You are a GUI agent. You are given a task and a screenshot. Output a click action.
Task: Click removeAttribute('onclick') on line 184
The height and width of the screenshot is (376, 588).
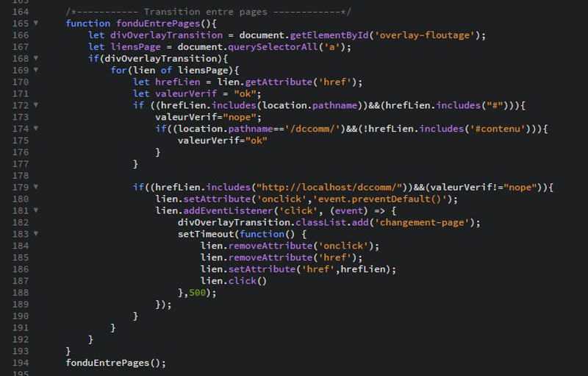[x=301, y=246]
